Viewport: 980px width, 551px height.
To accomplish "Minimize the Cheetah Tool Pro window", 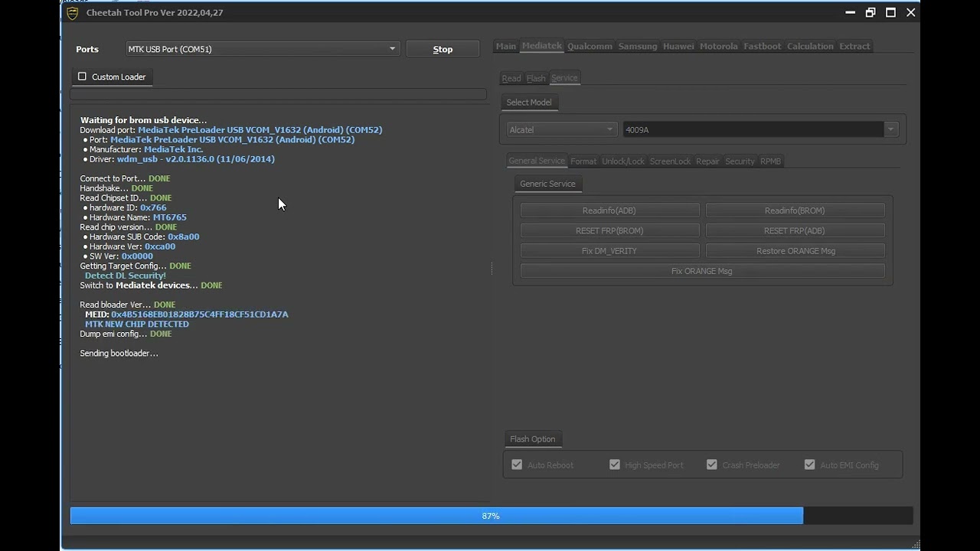I will (849, 12).
